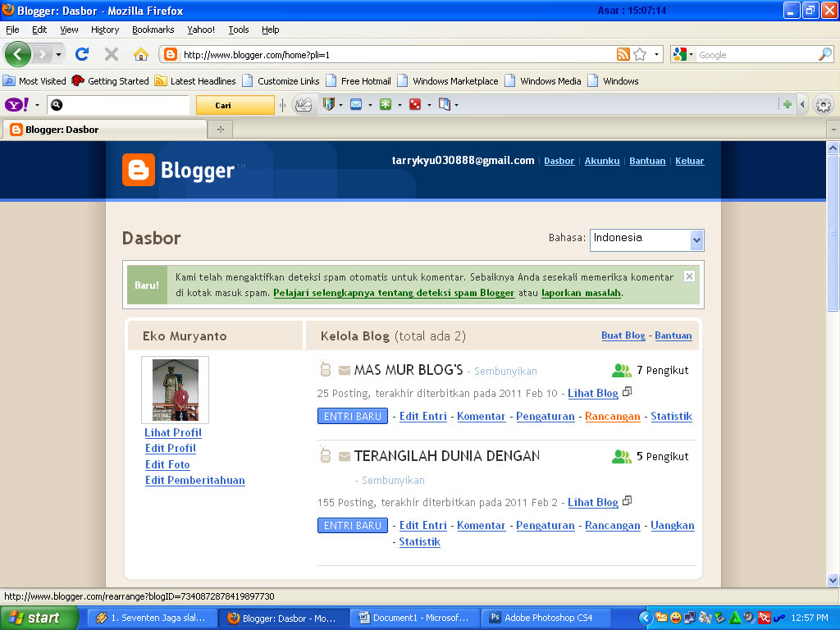Click the RSS feed icon in address bar
Screen dimensions: 840x630
[623, 54]
